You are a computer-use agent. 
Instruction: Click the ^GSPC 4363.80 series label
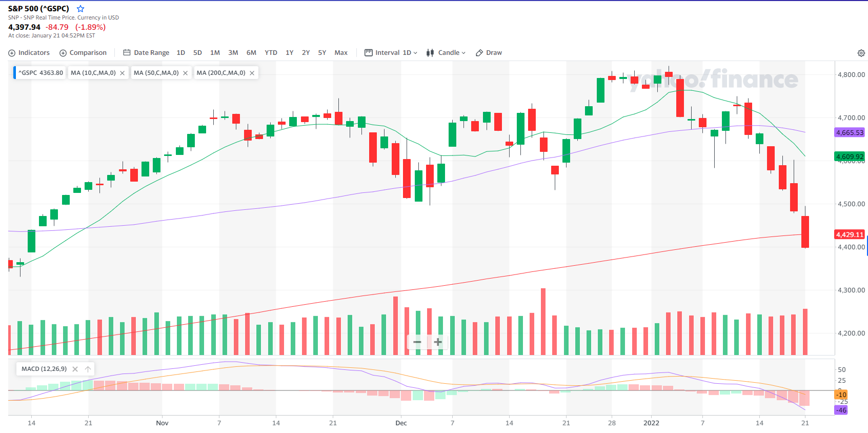(x=41, y=73)
